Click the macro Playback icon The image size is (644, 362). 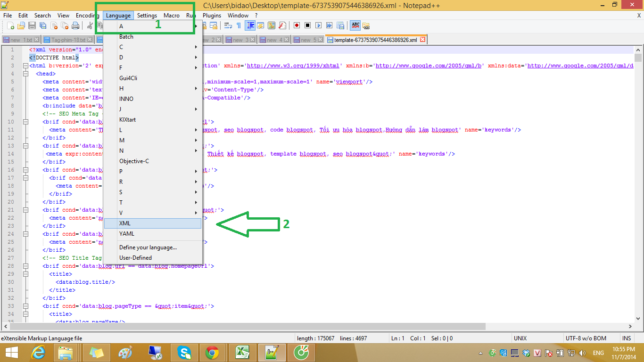(319, 25)
